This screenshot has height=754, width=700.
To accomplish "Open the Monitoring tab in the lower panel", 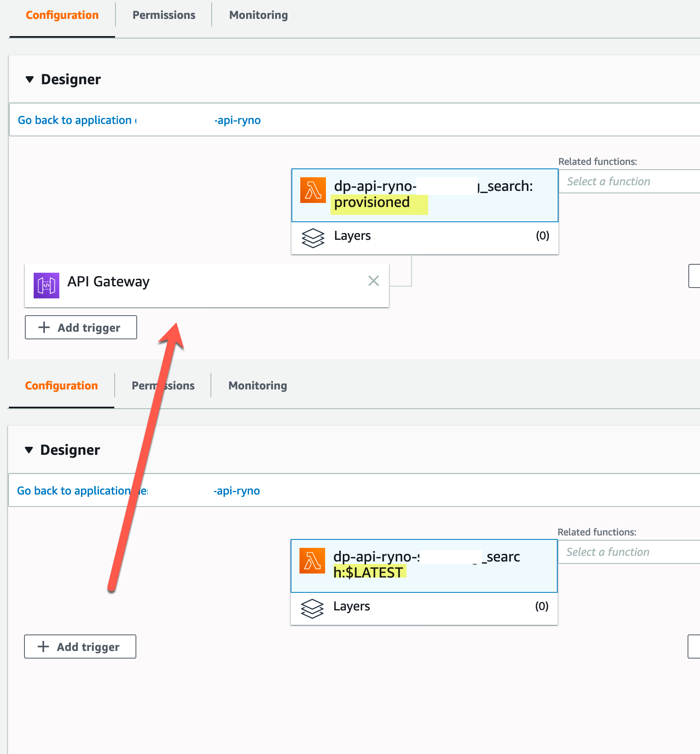I will [257, 385].
